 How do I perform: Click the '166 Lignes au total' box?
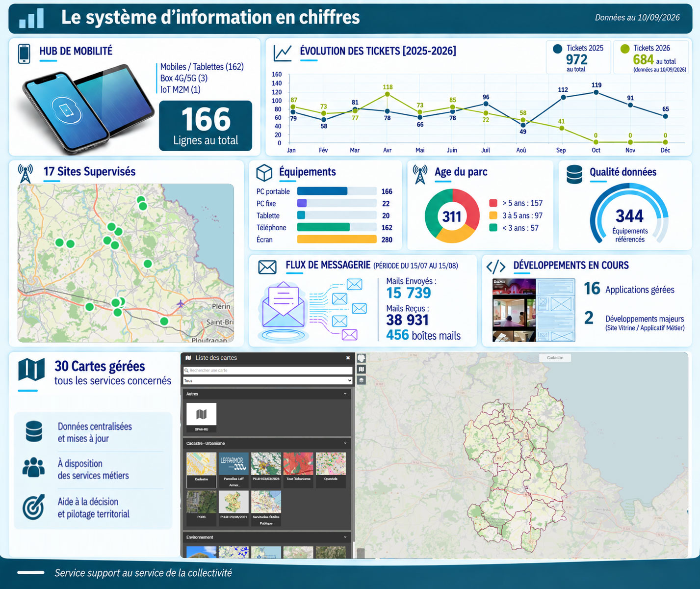pos(206,126)
